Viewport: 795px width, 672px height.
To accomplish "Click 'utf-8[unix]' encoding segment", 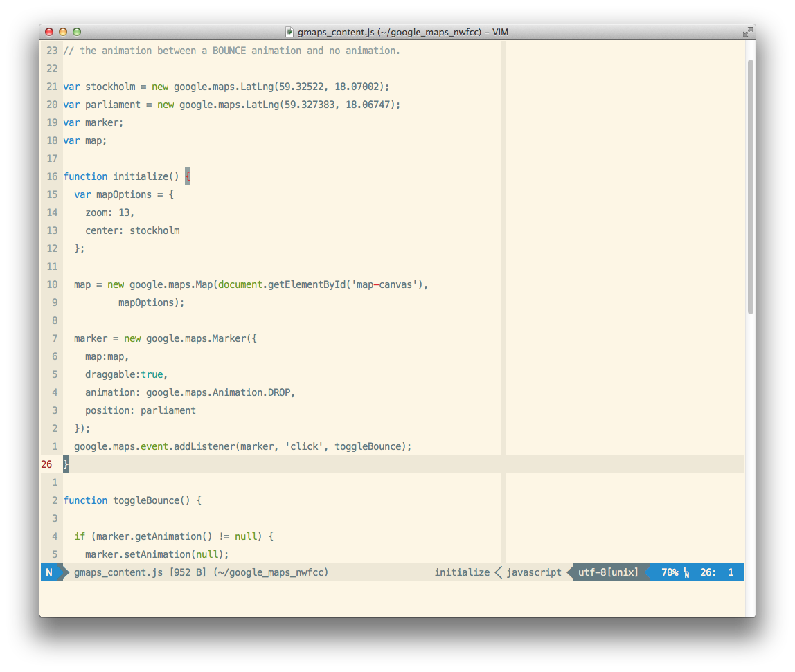I will tap(608, 572).
